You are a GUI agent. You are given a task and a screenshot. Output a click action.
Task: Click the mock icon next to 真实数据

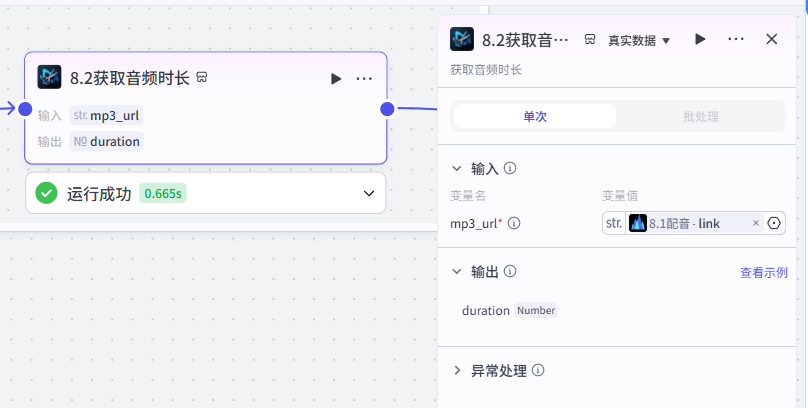click(590, 39)
